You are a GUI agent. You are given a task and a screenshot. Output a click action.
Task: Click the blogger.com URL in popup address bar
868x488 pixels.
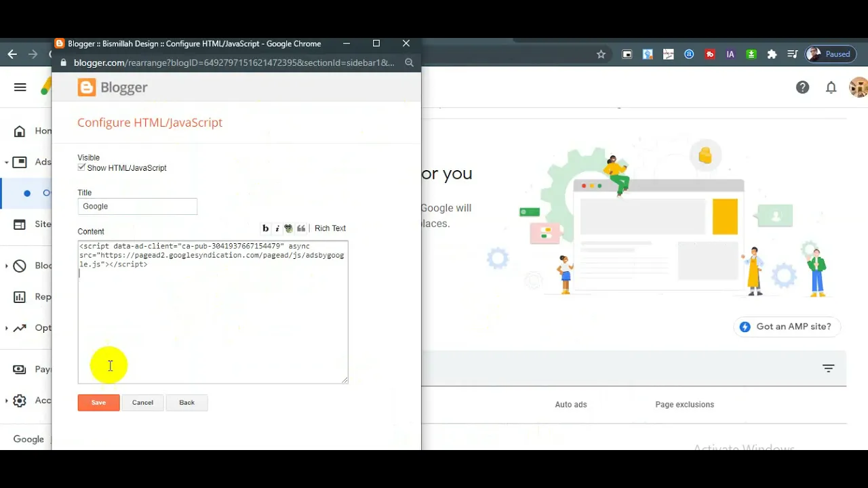click(234, 62)
